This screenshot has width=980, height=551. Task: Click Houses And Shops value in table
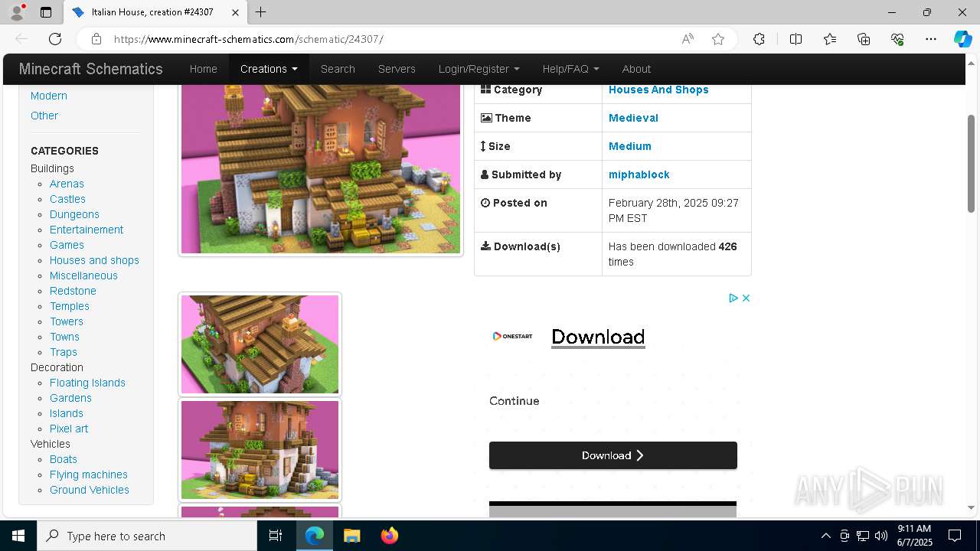pyautogui.click(x=658, y=90)
